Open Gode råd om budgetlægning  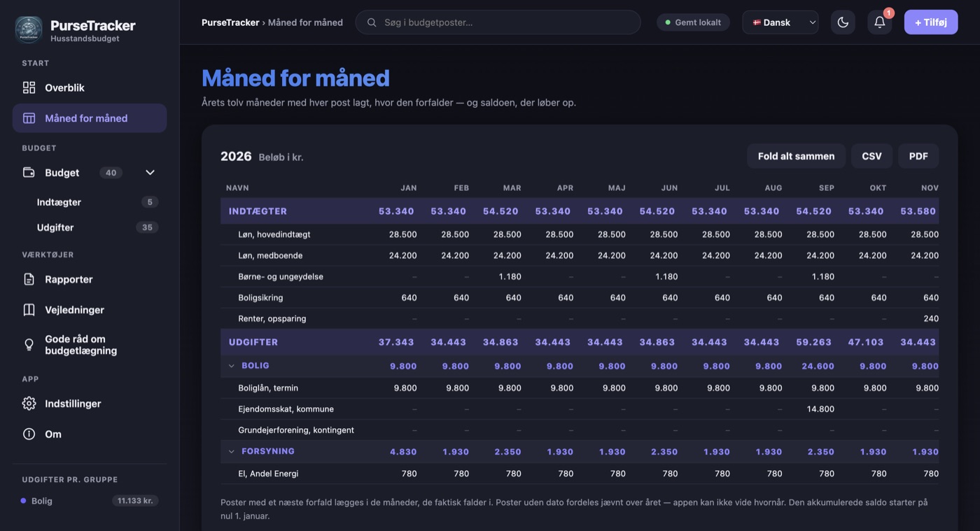90,345
